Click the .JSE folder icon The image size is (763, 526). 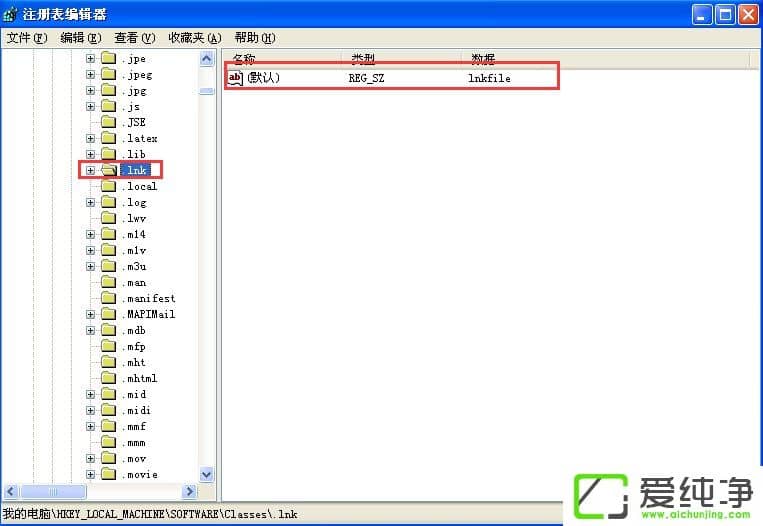point(109,122)
